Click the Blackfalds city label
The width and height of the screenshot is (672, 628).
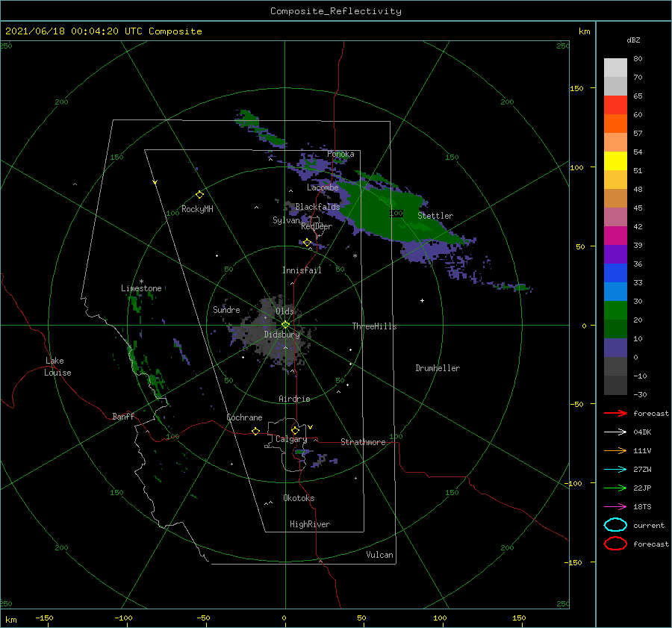coord(317,207)
